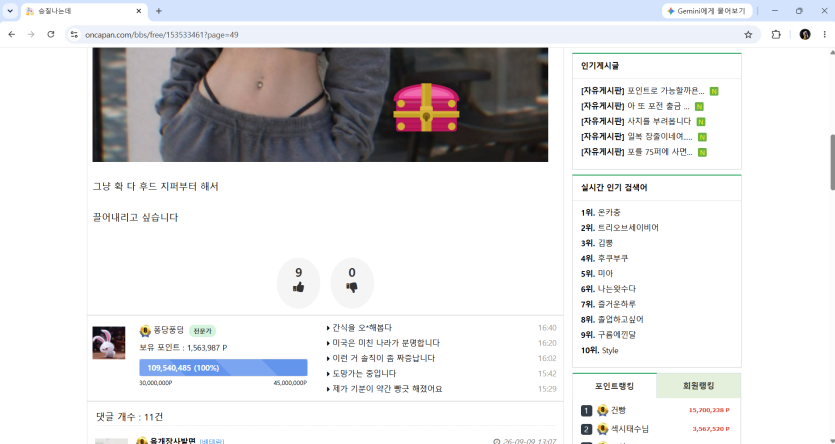The width and height of the screenshot is (835, 444).
Task: Click the thumbs-down dislike button
Action: [x=352, y=283]
